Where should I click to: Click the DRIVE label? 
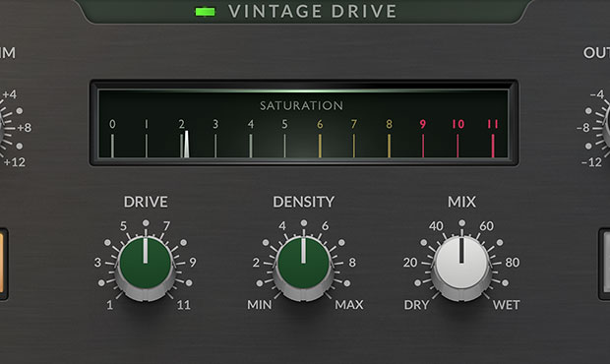coord(146,202)
